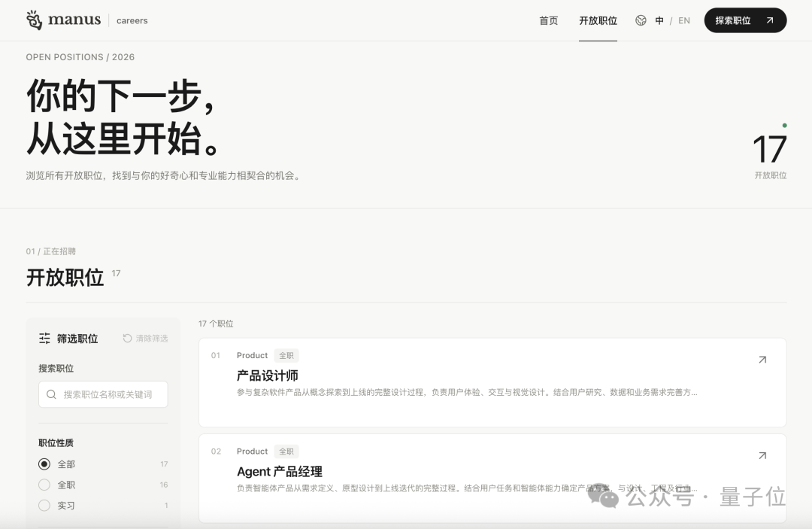Click OPEN POSITIONS / 2026 breadcrumb text

point(80,57)
